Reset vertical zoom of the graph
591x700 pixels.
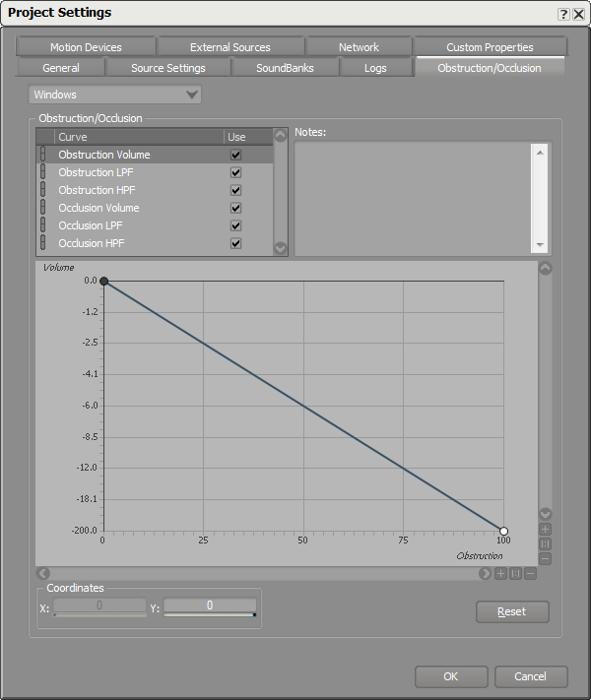click(x=545, y=544)
